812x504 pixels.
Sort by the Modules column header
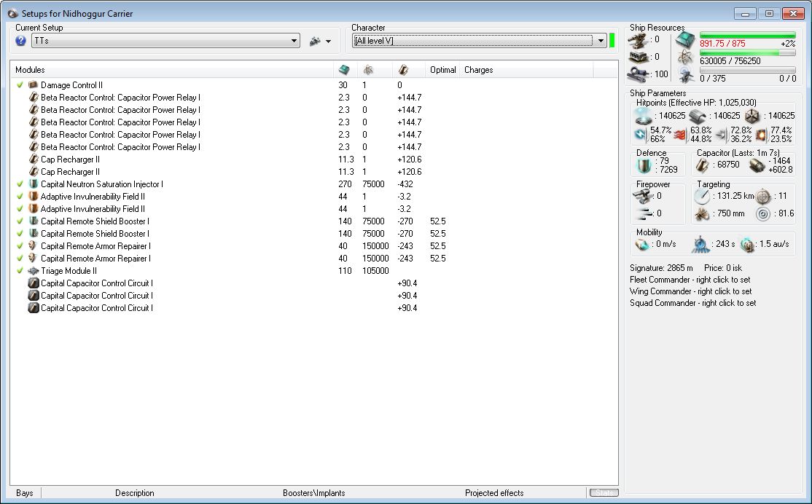click(x=30, y=70)
